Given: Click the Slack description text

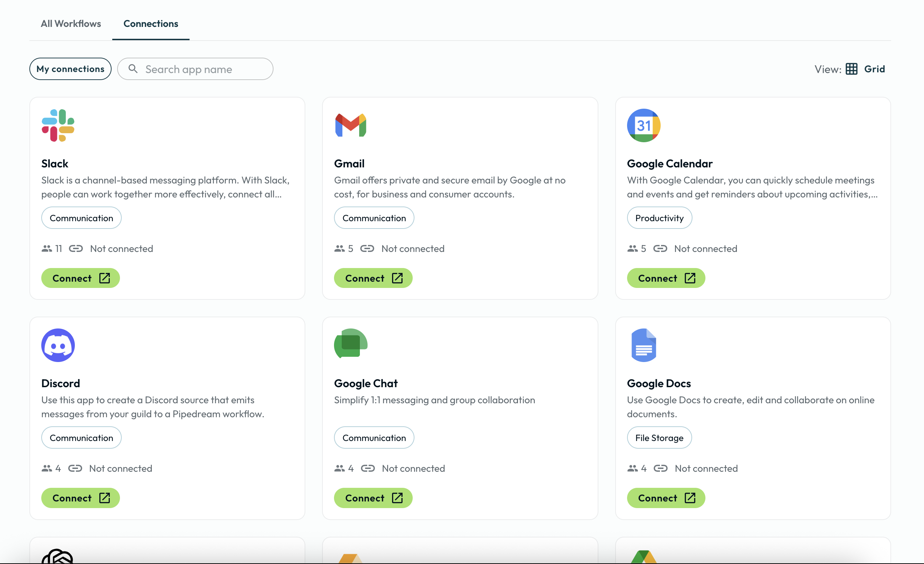Looking at the screenshot, I should (x=165, y=187).
